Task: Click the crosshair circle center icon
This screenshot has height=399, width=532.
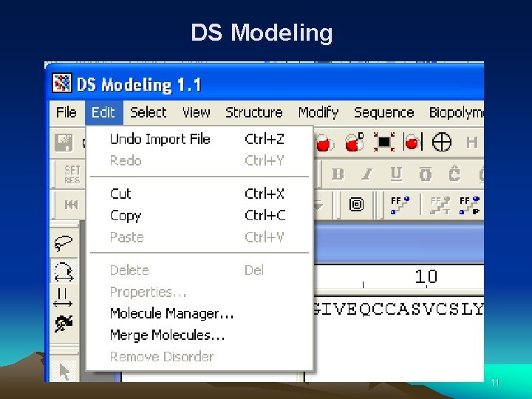Action: pos(442,142)
